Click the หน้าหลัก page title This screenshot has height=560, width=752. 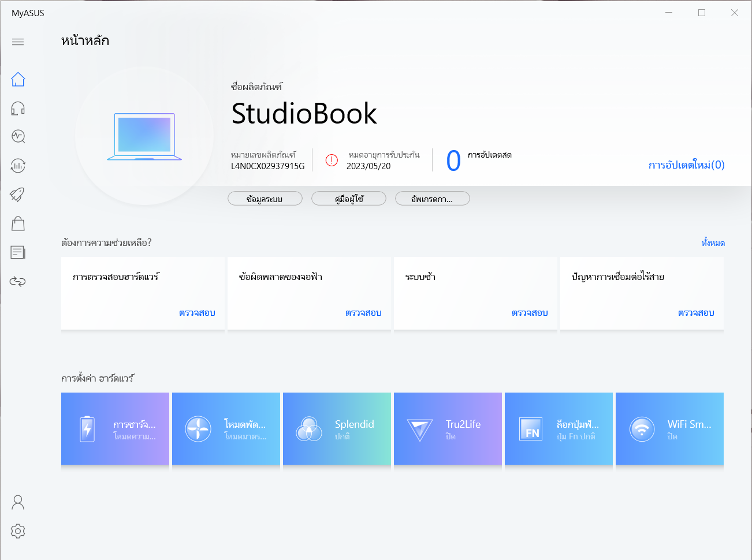(85, 41)
